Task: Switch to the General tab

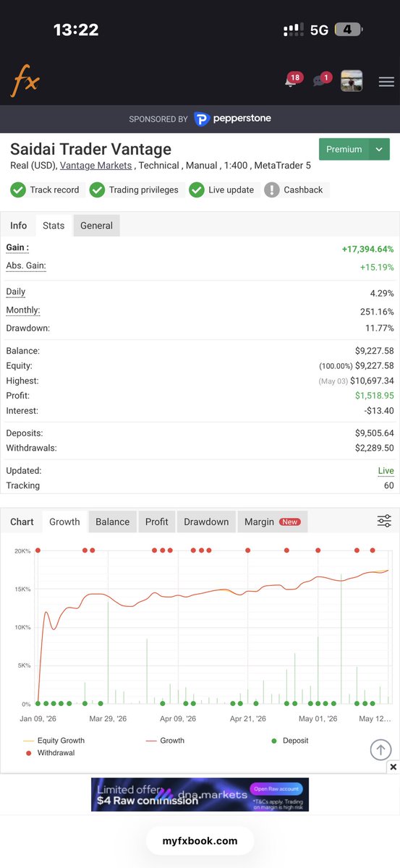Action: click(x=96, y=226)
